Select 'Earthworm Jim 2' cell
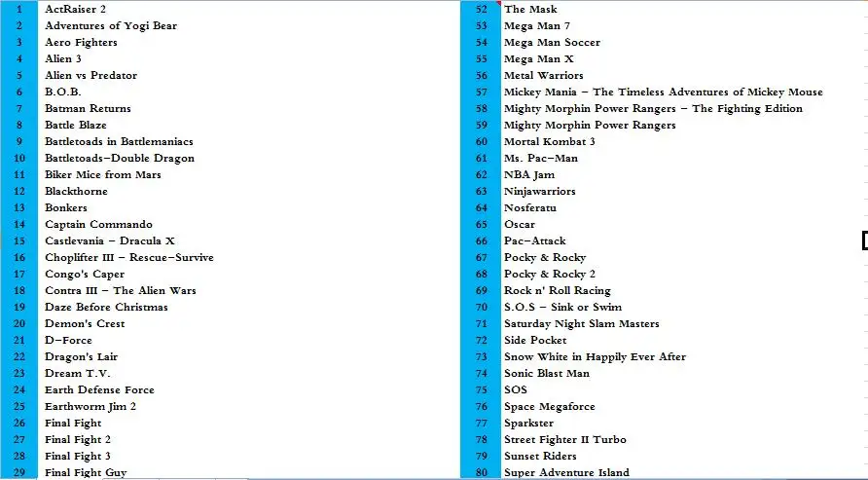 click(x=90, y=408)
